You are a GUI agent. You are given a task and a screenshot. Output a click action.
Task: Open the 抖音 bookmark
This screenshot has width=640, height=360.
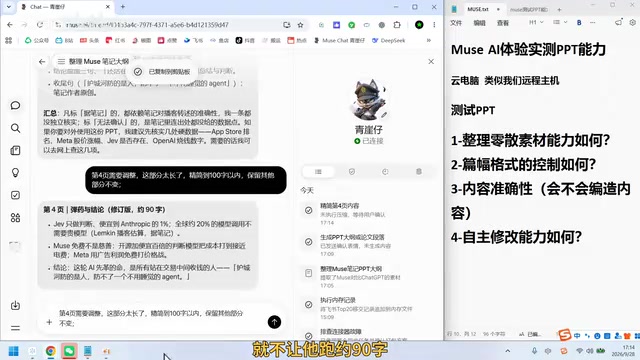click(245, 40)
